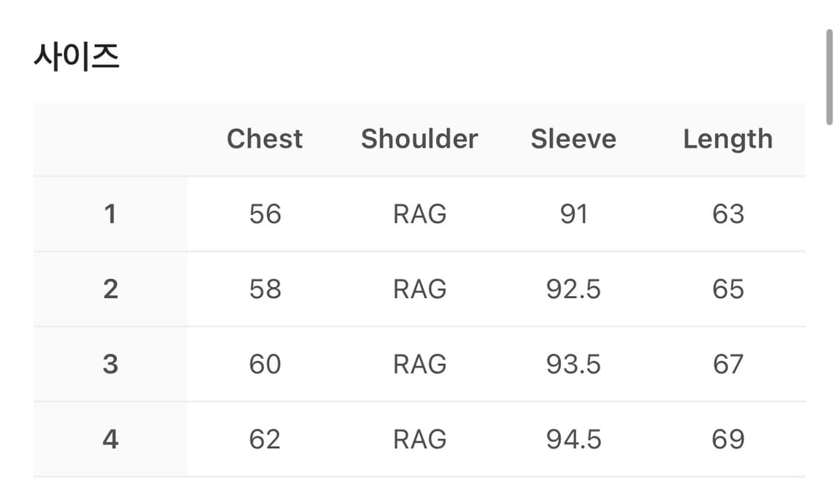Click the size 3 row label
Image resolution: width=839 pixels, height=504 pixels.
pyautogui.click(x=110, y=365)
